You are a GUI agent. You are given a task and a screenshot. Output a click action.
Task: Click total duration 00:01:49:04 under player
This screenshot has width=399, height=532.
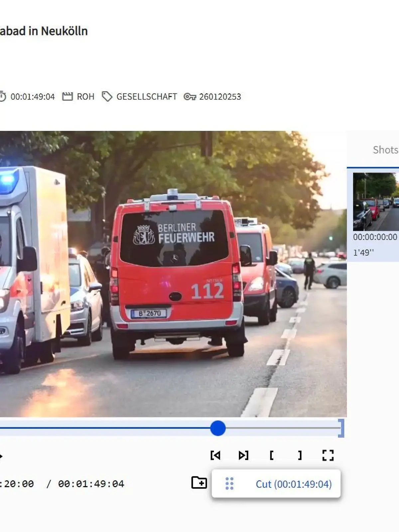coord(91,484)
